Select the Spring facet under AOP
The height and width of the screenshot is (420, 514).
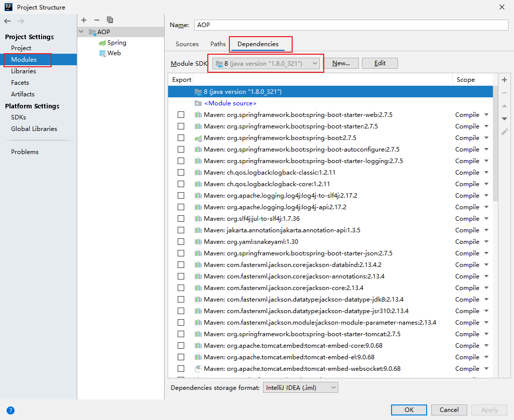coord(116,43)
